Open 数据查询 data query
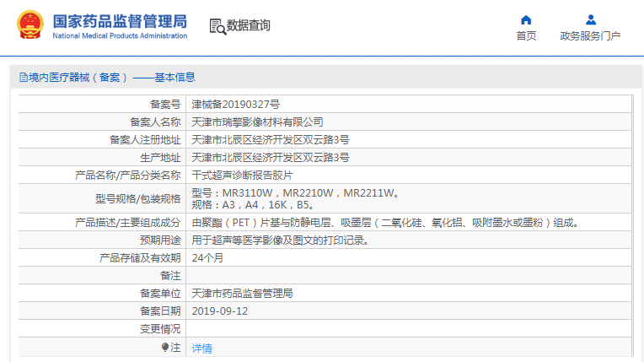The image size is (644, 362). coord(249,25)
